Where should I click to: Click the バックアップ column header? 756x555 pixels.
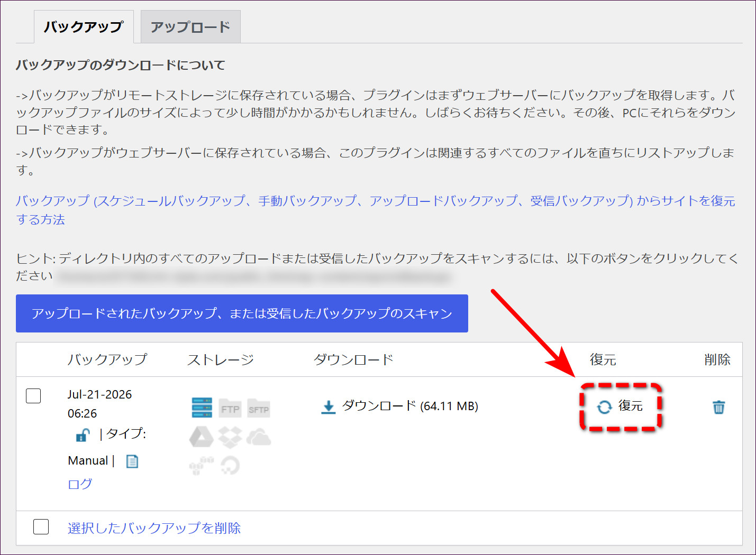coord(107,359)
